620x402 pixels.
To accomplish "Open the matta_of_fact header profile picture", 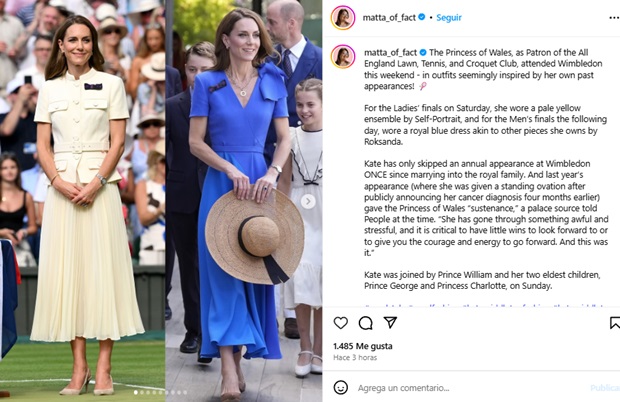I will point(343,17).
